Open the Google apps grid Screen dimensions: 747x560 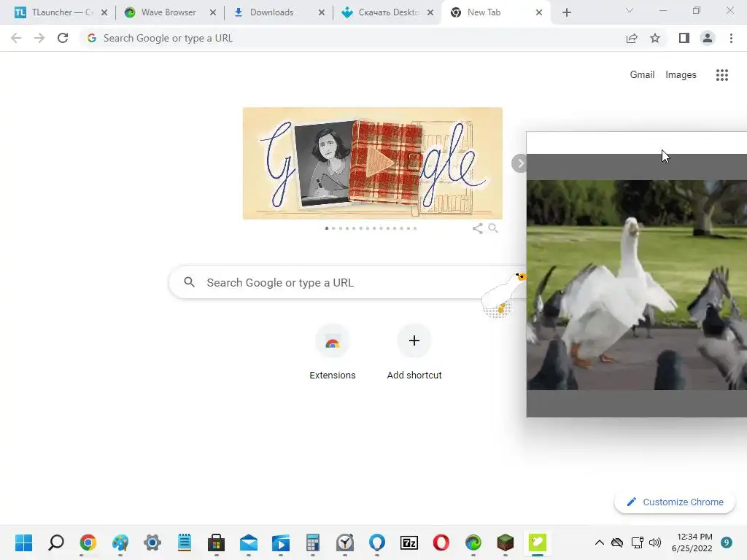tap(721, 75)
